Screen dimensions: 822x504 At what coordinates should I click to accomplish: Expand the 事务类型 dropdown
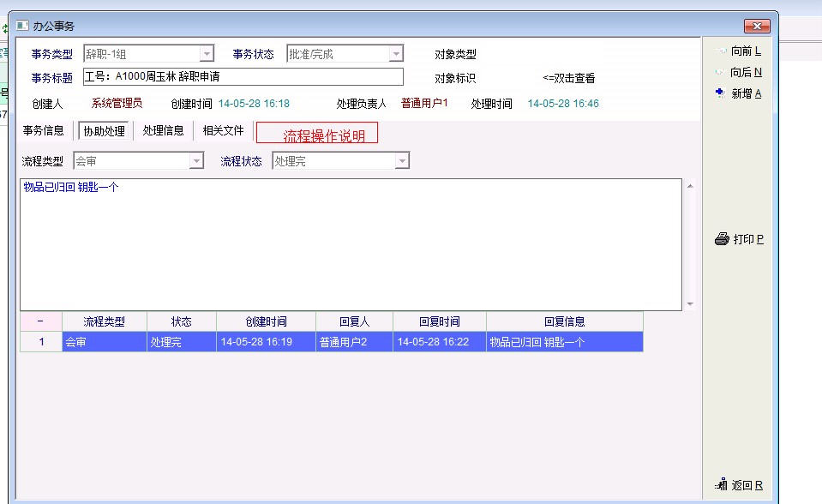(207, 54)
